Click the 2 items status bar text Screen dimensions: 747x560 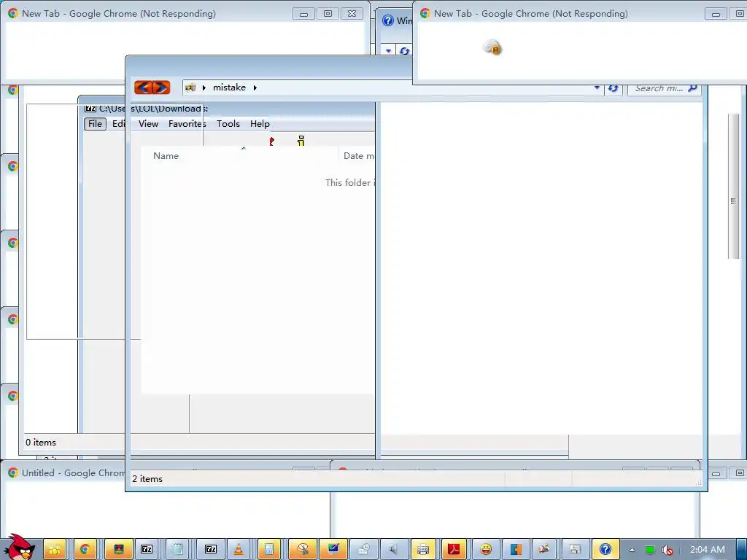pyautogui.click(x=147, y=479)
